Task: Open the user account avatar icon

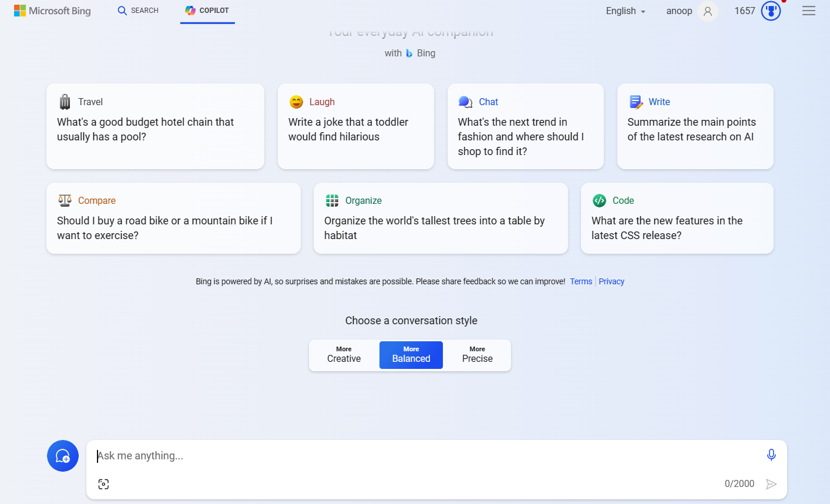Action: 708,11
